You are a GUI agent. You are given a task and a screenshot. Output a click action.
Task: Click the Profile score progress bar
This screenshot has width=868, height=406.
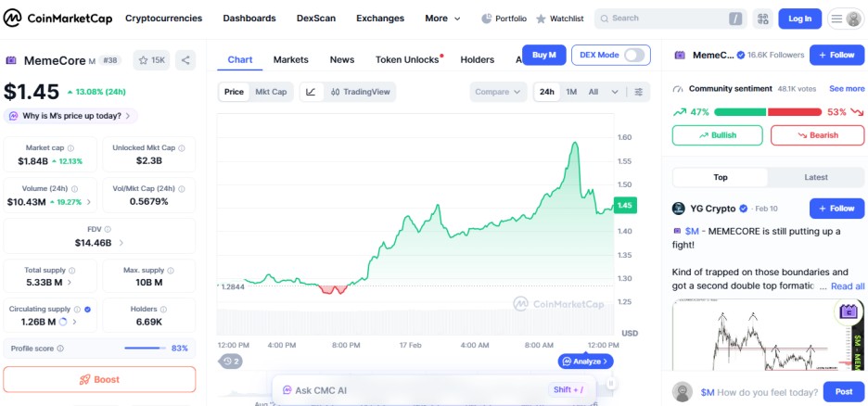click(x=145, y=349)
